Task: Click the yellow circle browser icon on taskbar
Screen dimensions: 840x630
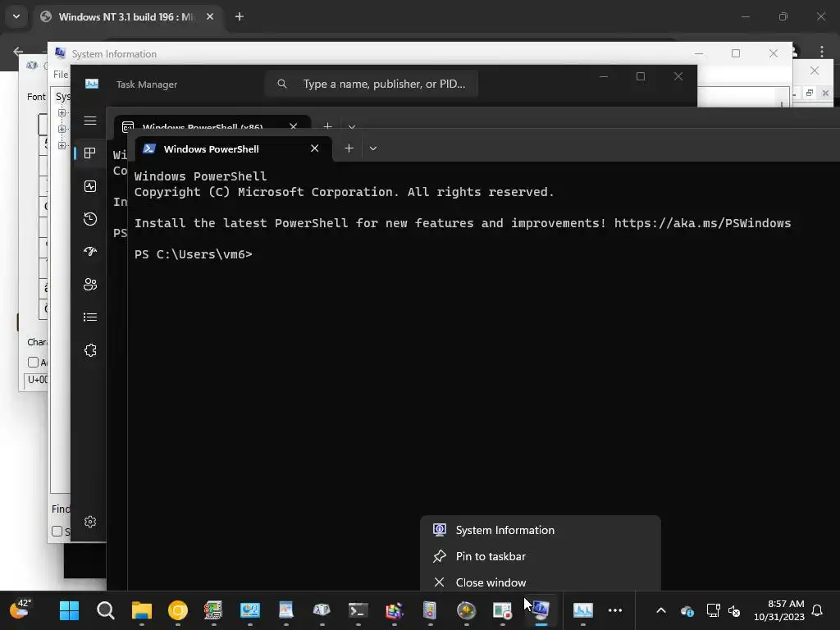Action: pyautogui.click(x=178, y=610)
